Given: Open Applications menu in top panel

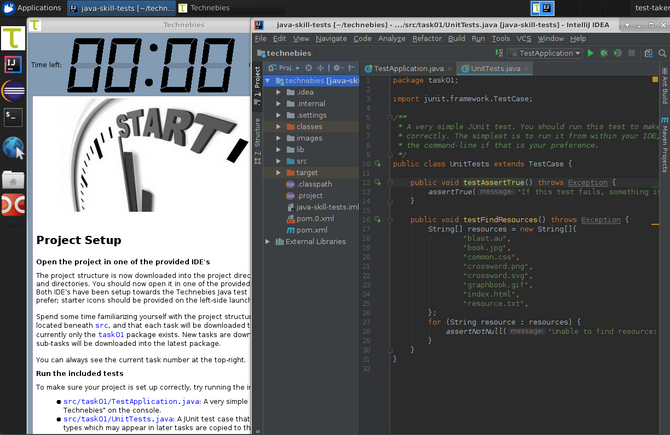Looking at the screenshot, I should click(x=31, y=8).
